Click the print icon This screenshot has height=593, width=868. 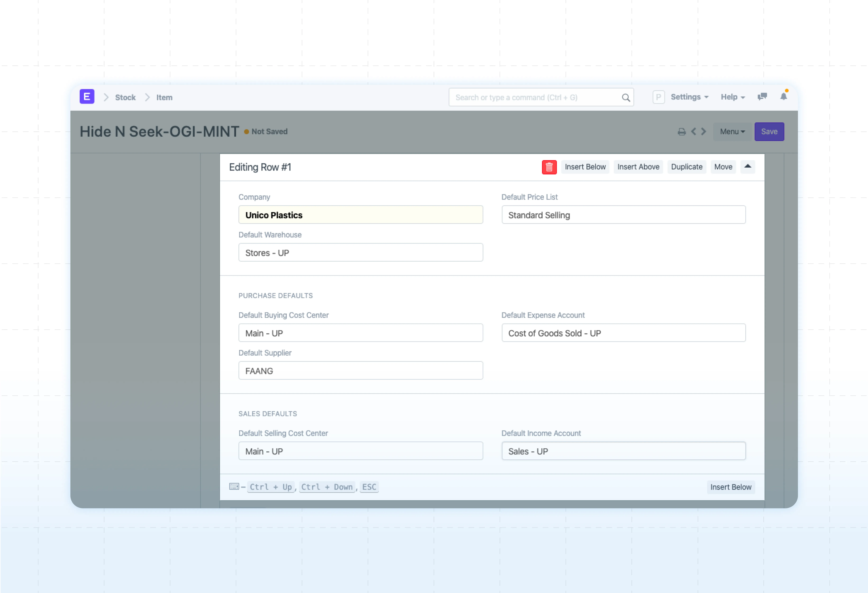681,132
